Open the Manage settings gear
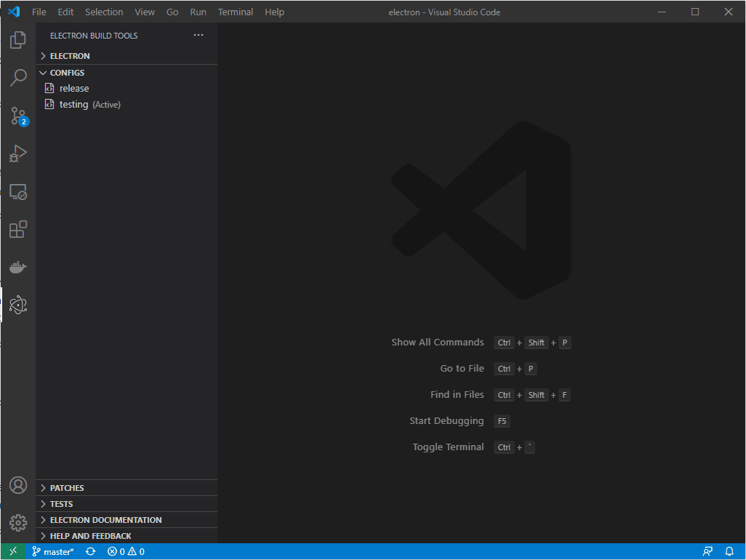 click(17, 522)
